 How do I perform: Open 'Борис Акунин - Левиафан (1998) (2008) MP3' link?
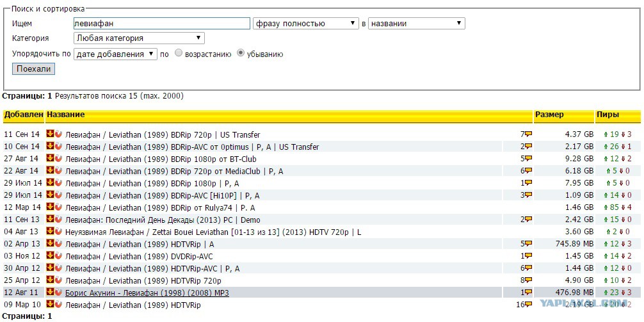pos(147,293)
